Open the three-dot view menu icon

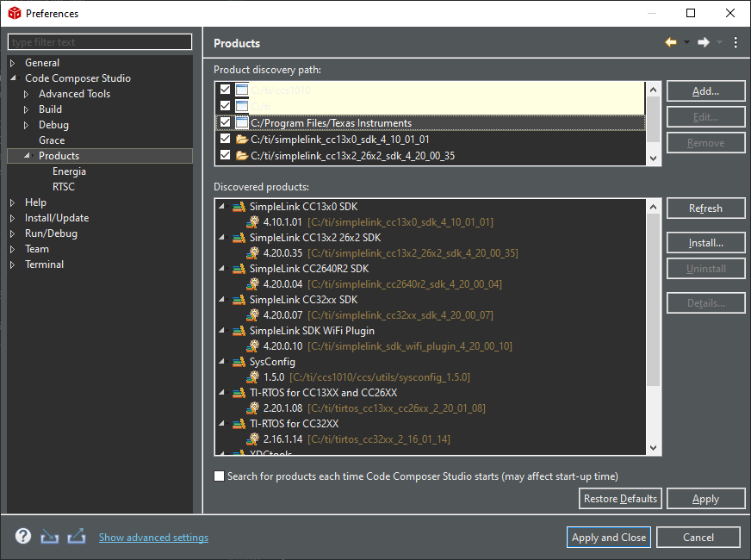point(735,42)
